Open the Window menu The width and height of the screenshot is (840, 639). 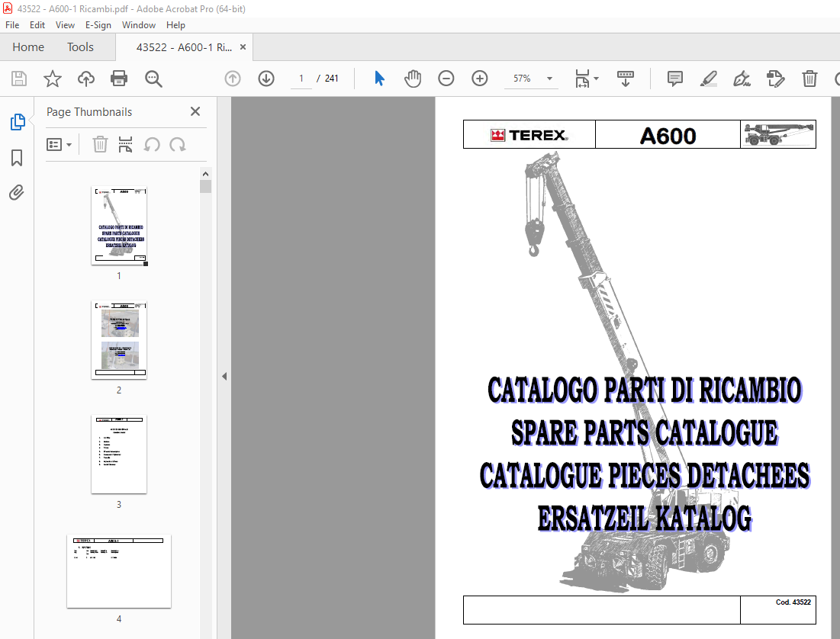tap(139, 25)
